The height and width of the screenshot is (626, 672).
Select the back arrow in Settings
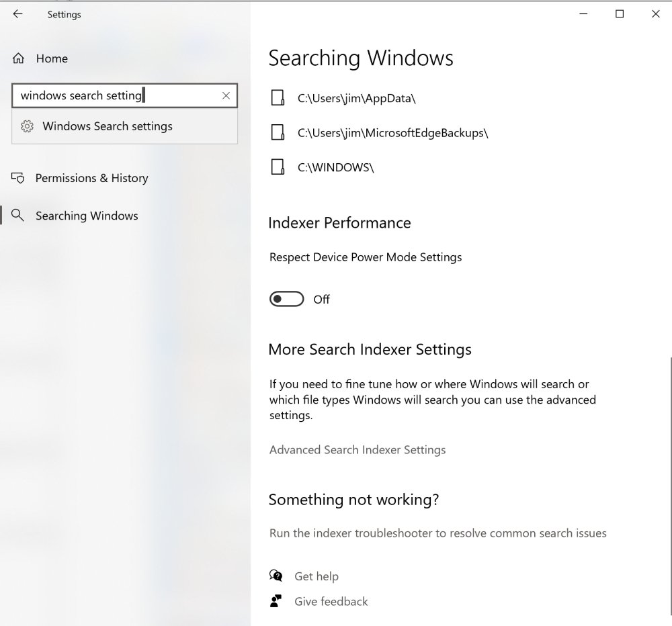point(16,13)
